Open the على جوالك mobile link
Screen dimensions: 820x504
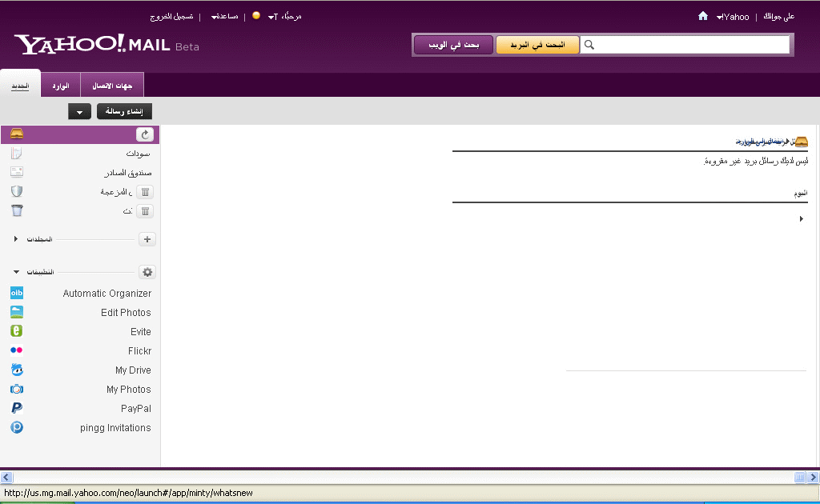(x=779, y=17)
